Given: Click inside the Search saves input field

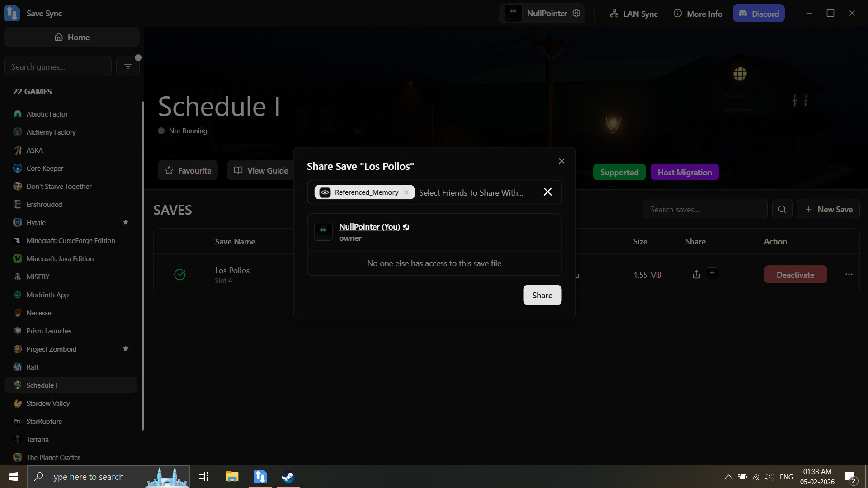Looking at the screenshot, I should 705,209.
